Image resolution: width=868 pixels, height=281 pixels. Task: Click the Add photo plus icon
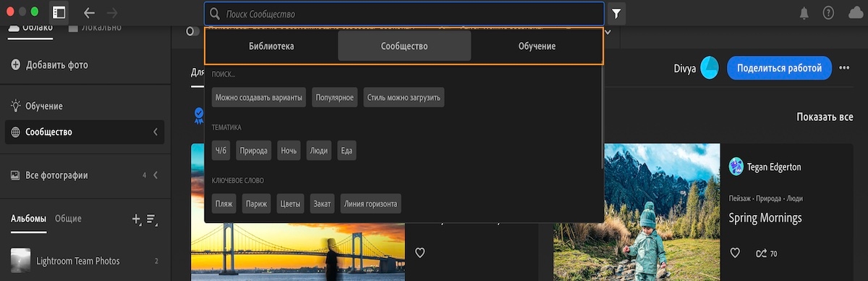15,65
